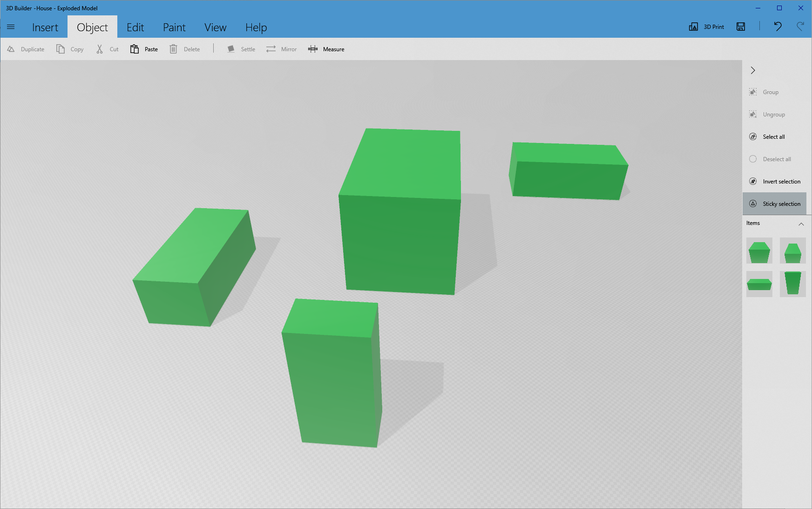This screenshot has height=509, width=812.
Task: Click the Save icon
Action: tap(740, 27)
